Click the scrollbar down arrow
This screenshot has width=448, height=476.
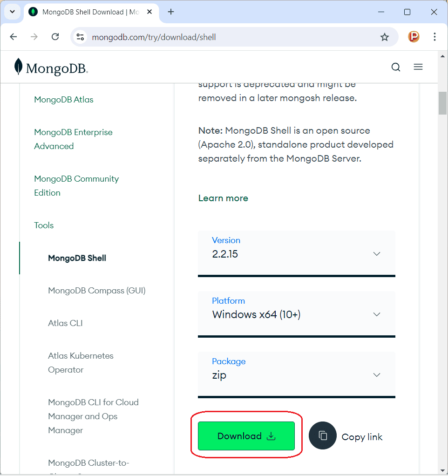pos(442,471)
